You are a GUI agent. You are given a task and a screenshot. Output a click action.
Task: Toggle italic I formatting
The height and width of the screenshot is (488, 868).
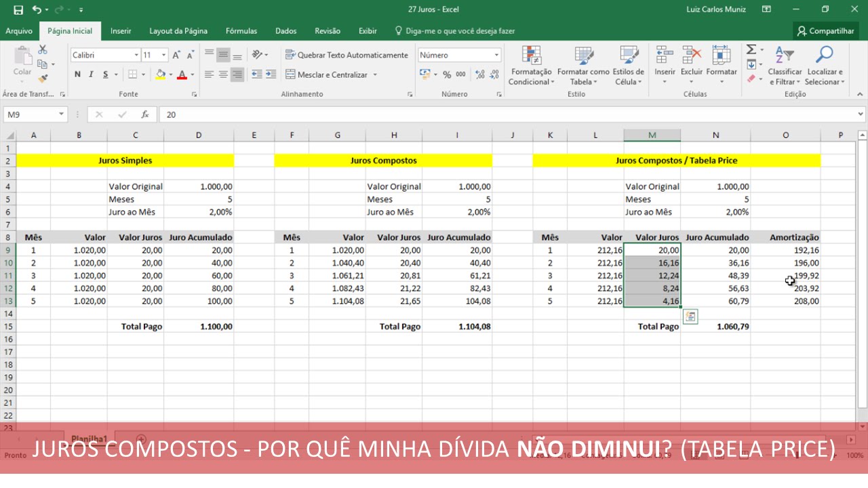92,75
